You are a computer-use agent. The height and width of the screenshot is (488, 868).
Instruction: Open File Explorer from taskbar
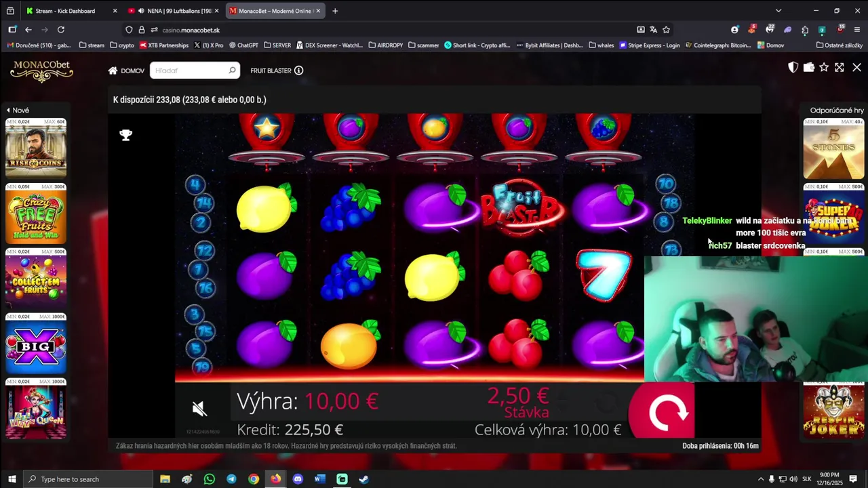165,479
